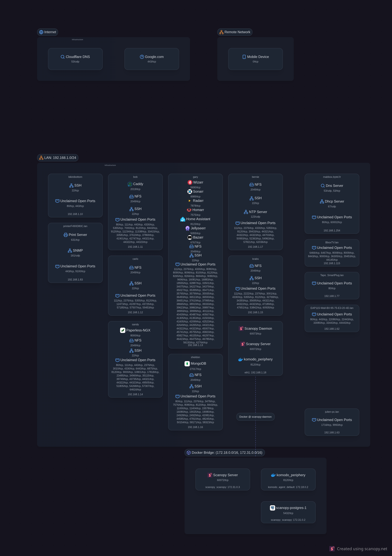Viewport: 392px width, 556px height.
Task: Click the Bazarr service icon
Action: tap(190, 237)
